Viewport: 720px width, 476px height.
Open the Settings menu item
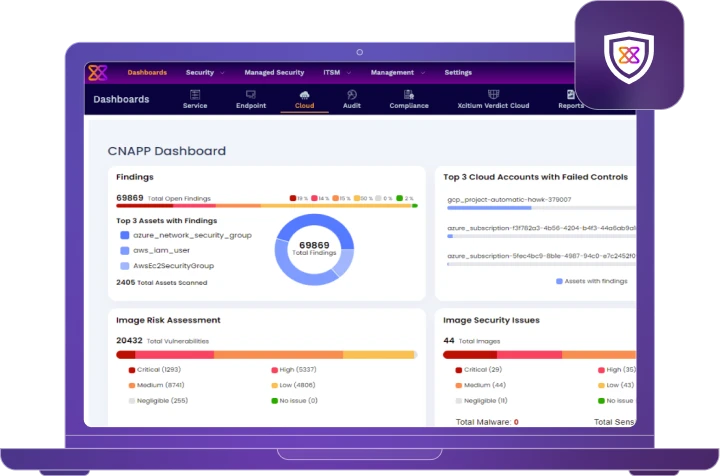coord(458,72)
